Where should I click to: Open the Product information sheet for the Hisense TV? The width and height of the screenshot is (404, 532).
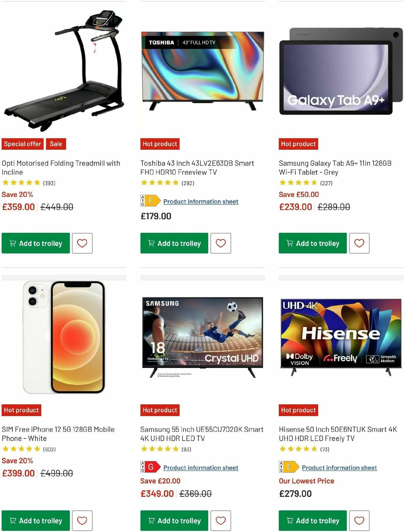point(339,468)
